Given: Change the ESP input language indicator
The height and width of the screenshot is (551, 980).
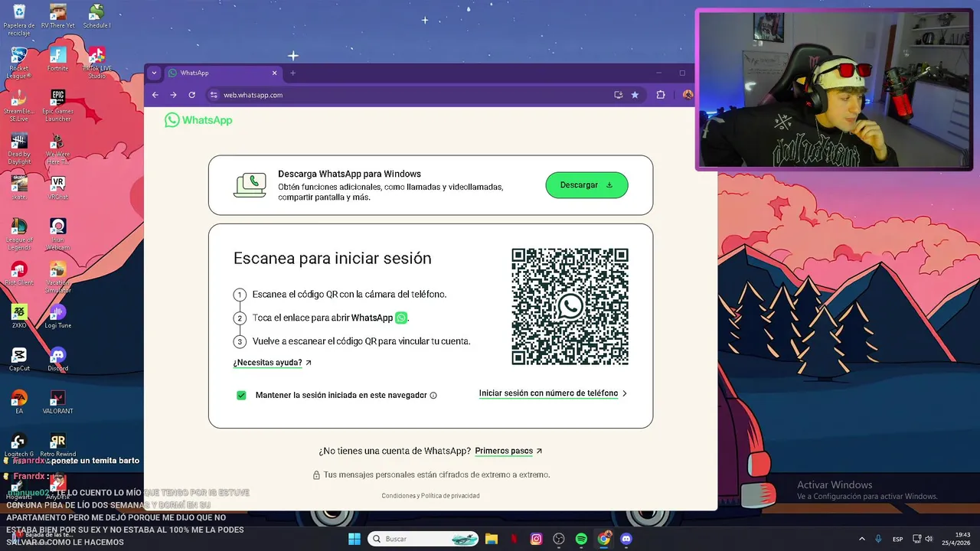Looking at the screenshot, I should click(897, 539).
